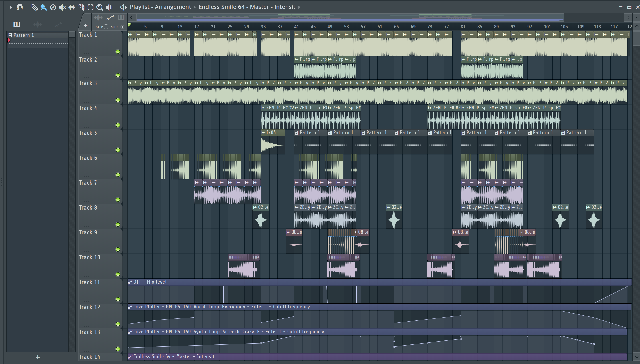Image resolution: width=640 pixels, height=364 pixels.
Task: Click the audio waveform focus icon above tracks
Action: pyautogui.click(x=98, y=18)
